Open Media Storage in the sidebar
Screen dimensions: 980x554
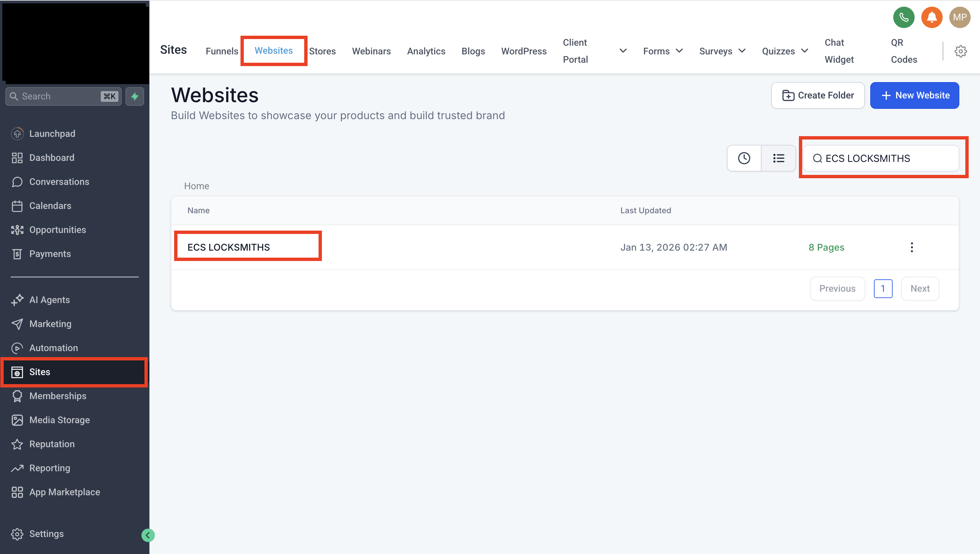tap(59, 420)
